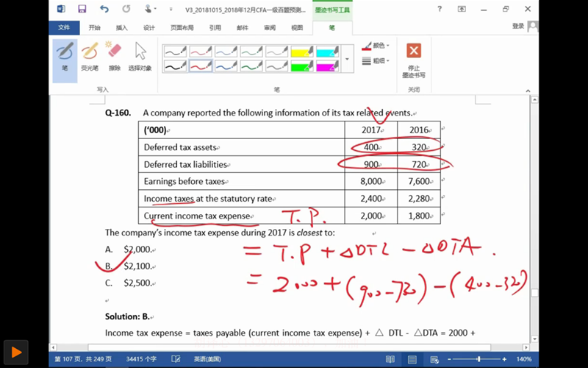This screenshot has width=588, height=368.
Task: Click the horizontal scrollbar left arrow
Action: (54, 347)
